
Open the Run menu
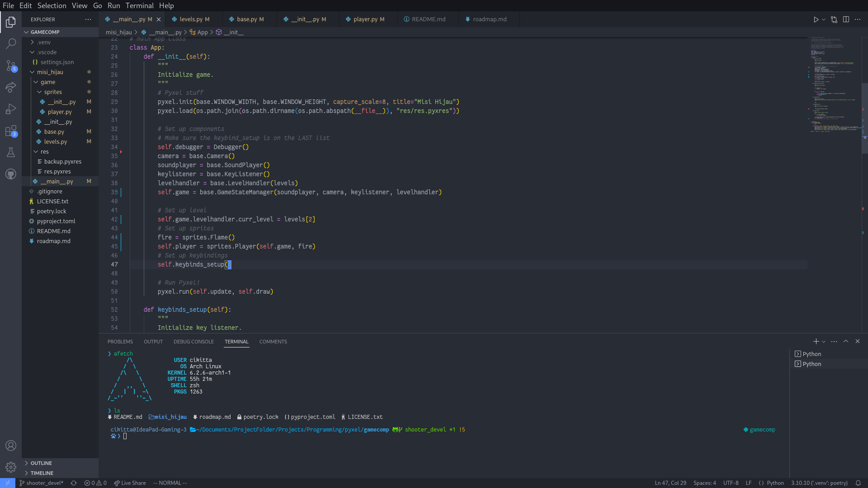pos(113,5)
